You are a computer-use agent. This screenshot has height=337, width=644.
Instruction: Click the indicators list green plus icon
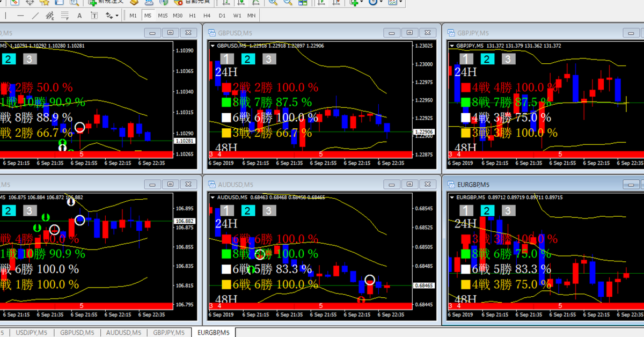coord(354,2)
